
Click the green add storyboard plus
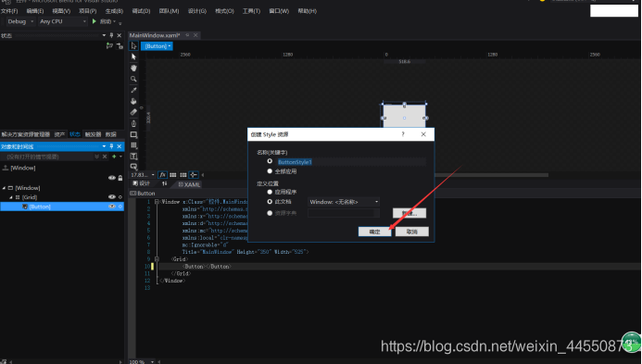[114, 157]
